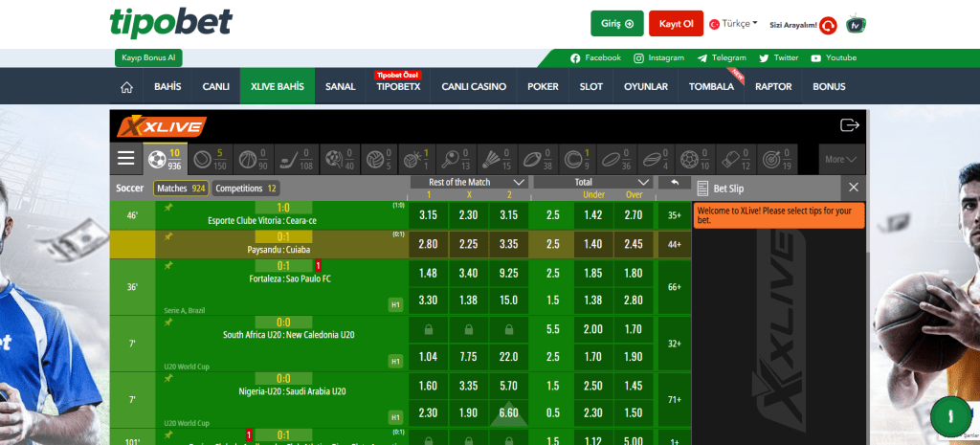The width and height of the screenshot is (980, 445).
Task: Pin the Esporte Clube Vitoria match
Action: point(168,207)
